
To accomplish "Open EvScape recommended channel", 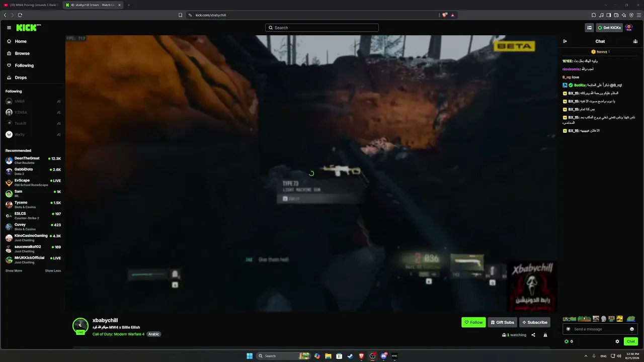I will point(33,183).
